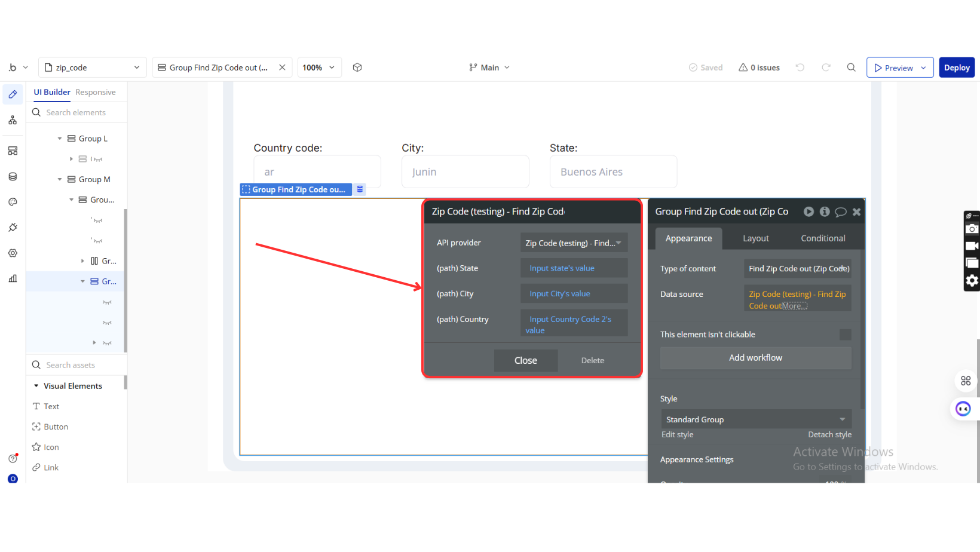Image resolution: width=980 pixels, height=552 pixels.
Task: Click the 3D cube icon in toolbar
Action: [357, 68]
